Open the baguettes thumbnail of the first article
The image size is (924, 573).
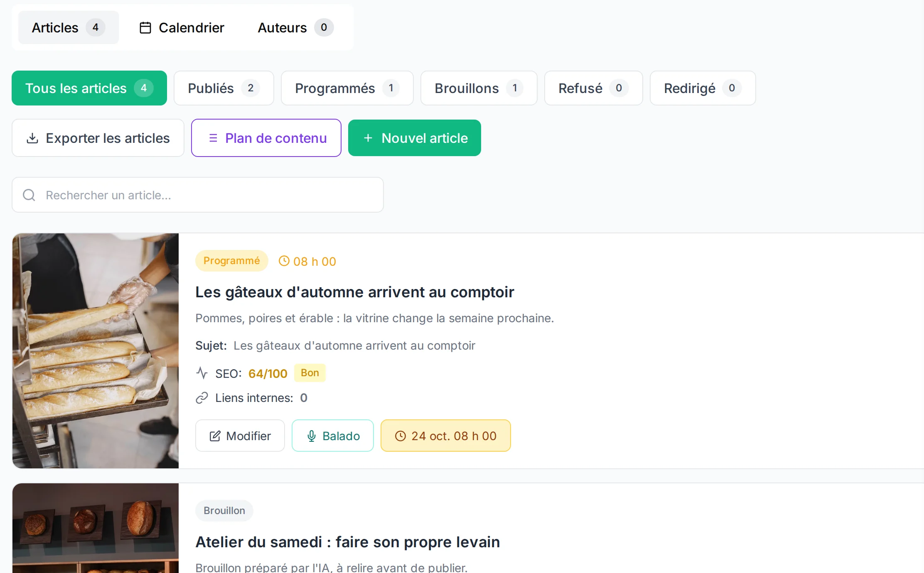(96, 351)
